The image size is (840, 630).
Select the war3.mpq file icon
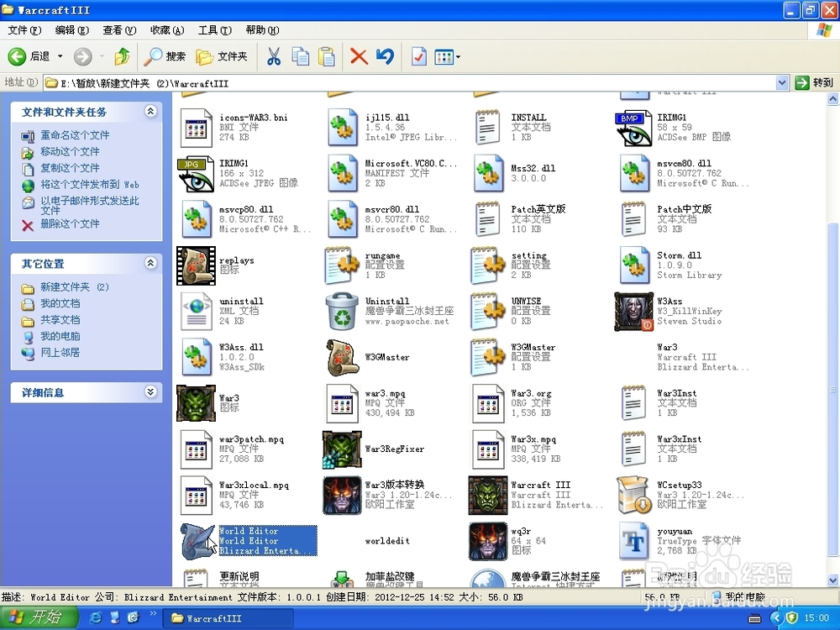pyautogui.click(x=343, y=403)
